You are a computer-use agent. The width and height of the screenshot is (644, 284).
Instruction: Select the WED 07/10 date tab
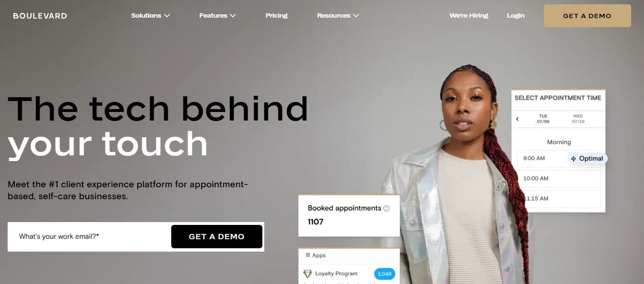coord(578,119)
